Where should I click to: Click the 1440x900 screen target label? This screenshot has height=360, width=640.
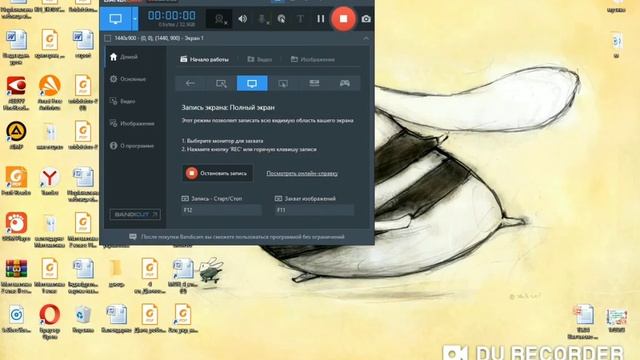(159, 38)
